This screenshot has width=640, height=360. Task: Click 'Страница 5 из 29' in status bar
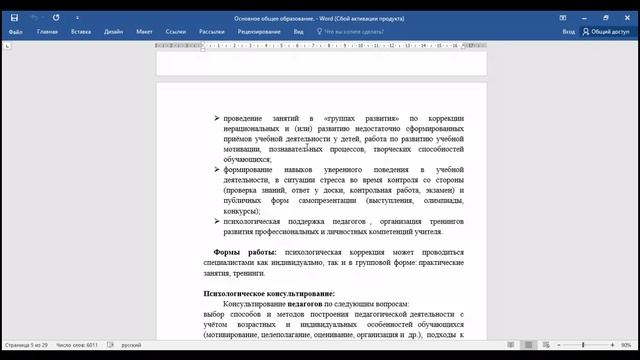[26, 345]
